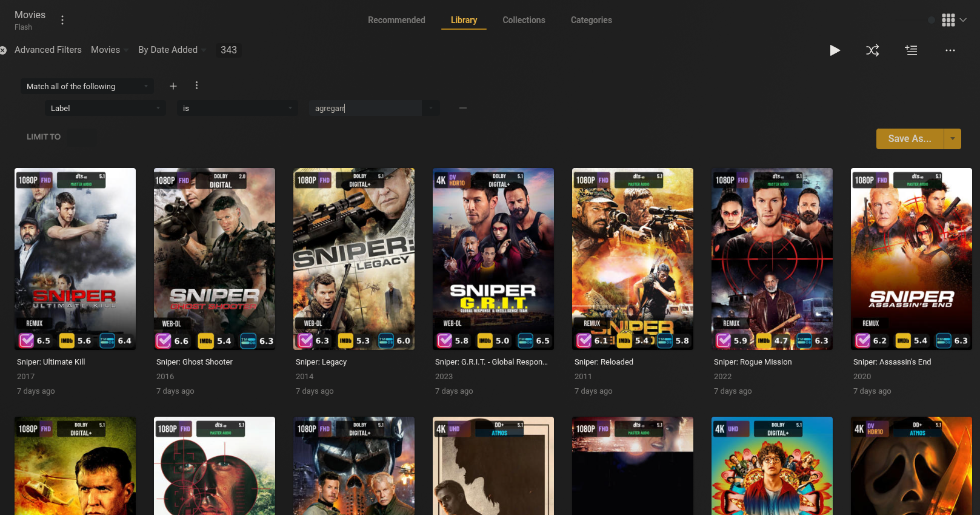Add a new filter rule with plus
The image size is (980, 515).
coord(173,86)
